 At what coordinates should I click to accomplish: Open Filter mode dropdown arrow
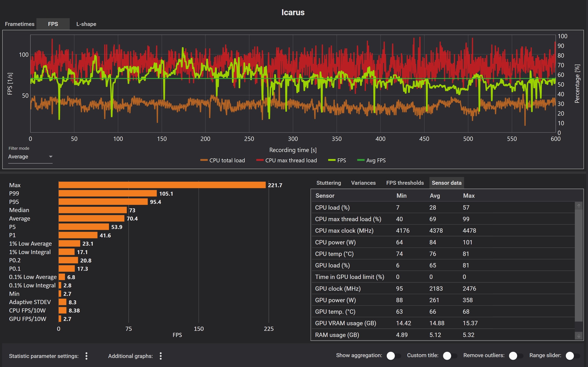pyautogui.click(x=50, y=157)
